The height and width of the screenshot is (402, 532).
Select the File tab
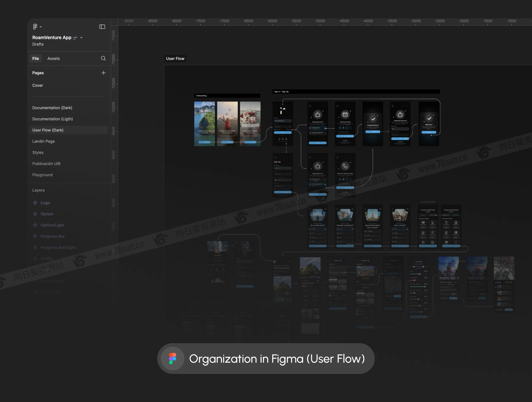tap(35, 59)
